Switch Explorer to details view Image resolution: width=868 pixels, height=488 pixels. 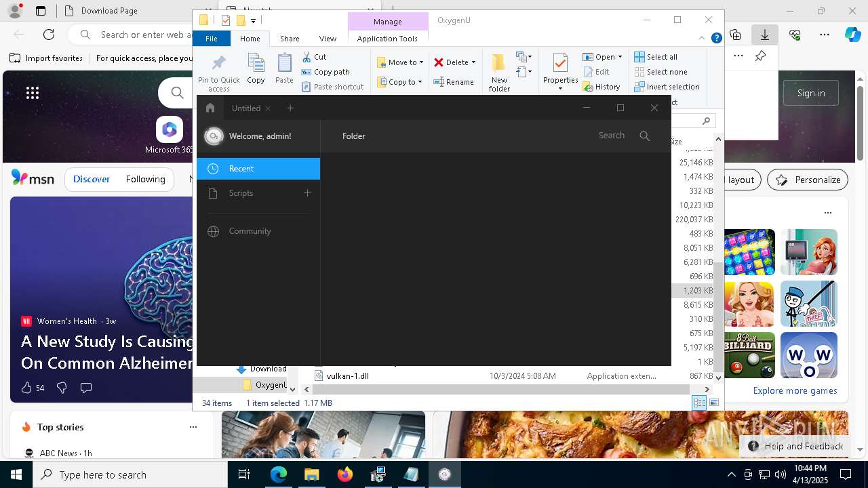699,403
